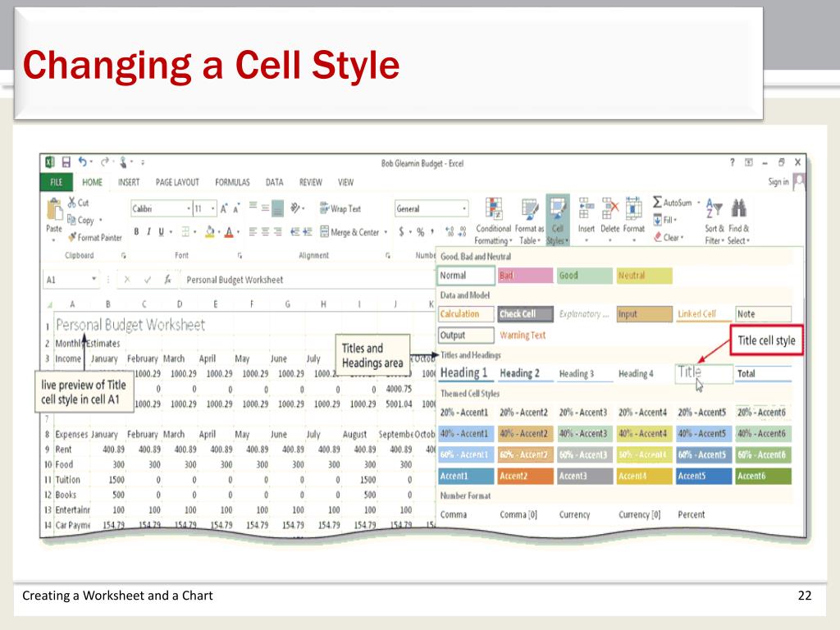Open the Fill options
The image size is (840, 630).
pyautogui.click(x=664, y=220)
